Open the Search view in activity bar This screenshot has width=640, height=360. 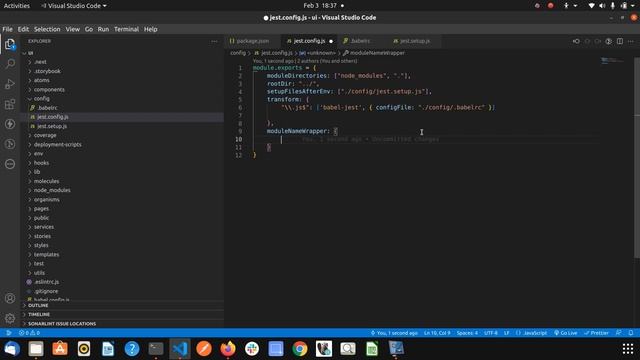click(10, 64)
